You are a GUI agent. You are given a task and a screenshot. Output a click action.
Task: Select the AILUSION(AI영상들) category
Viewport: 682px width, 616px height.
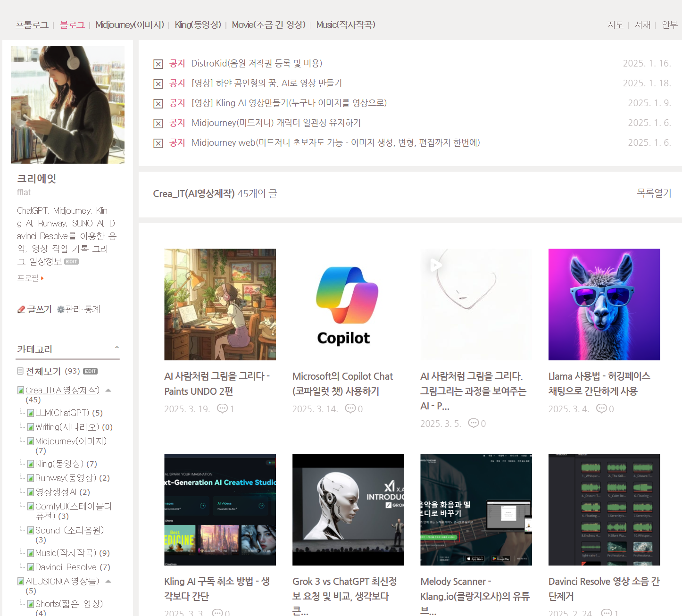pyautogui.click(x=62, y=582)
